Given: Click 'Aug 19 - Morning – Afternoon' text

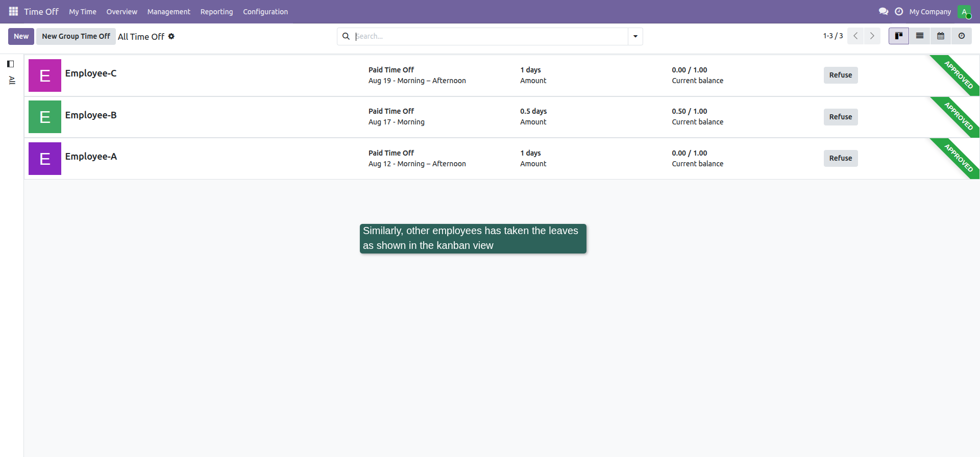Looking at the screenshot, I should point(417,81).
